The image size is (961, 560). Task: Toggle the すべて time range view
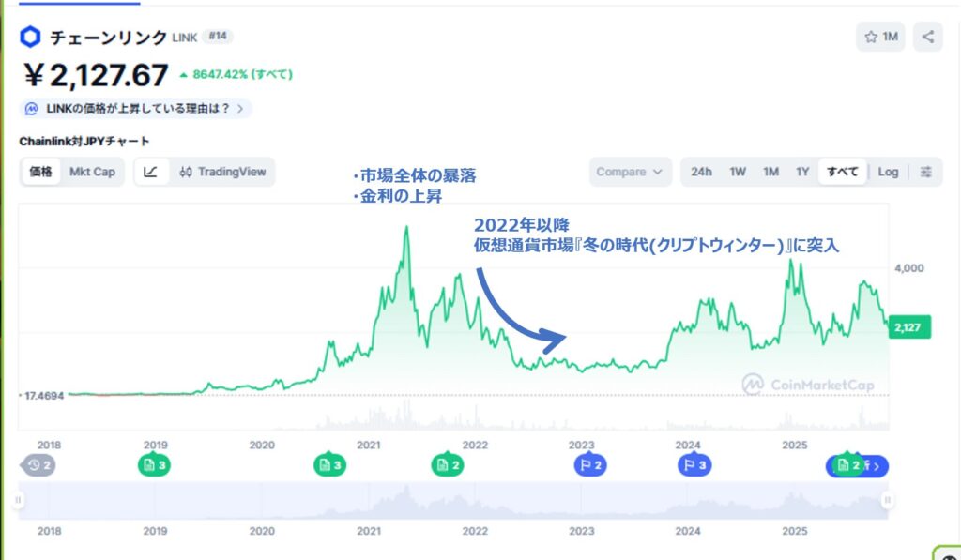(842, 172)
